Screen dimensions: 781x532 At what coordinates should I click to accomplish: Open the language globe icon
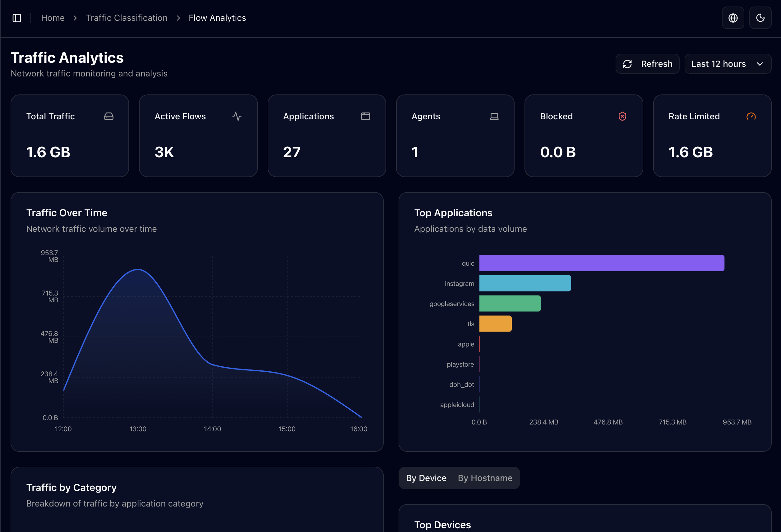pyautogui.click(x=733, y=18)
